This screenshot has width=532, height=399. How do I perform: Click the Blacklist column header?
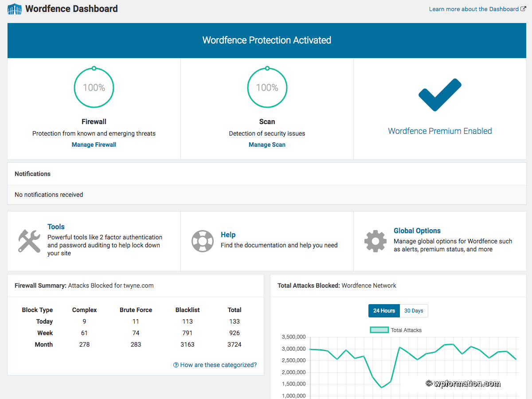point(188,310)
